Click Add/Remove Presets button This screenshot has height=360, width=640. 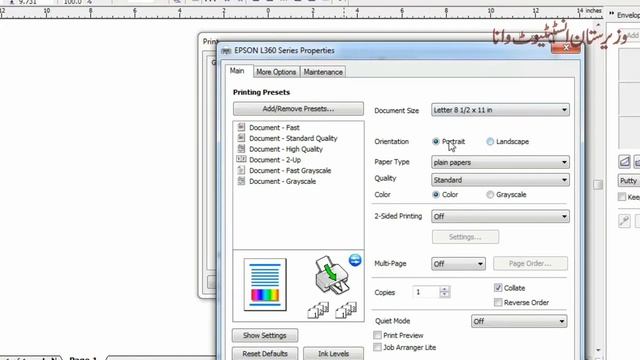pyautogui.click(x=298, y=109)
